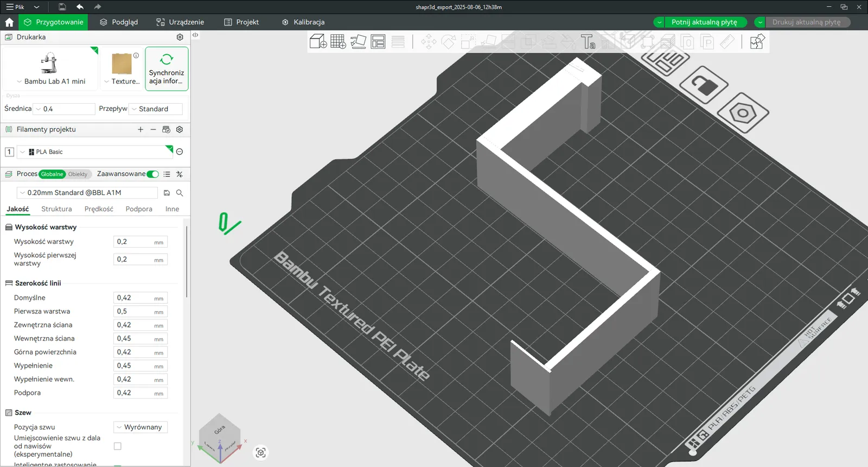Open the Podpora settings tab
This screenshot has height=467, width=868.
(139, 209)
